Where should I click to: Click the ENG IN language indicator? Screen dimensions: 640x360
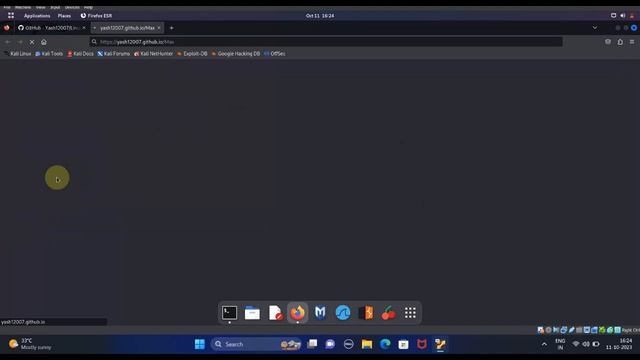[560, 344]
